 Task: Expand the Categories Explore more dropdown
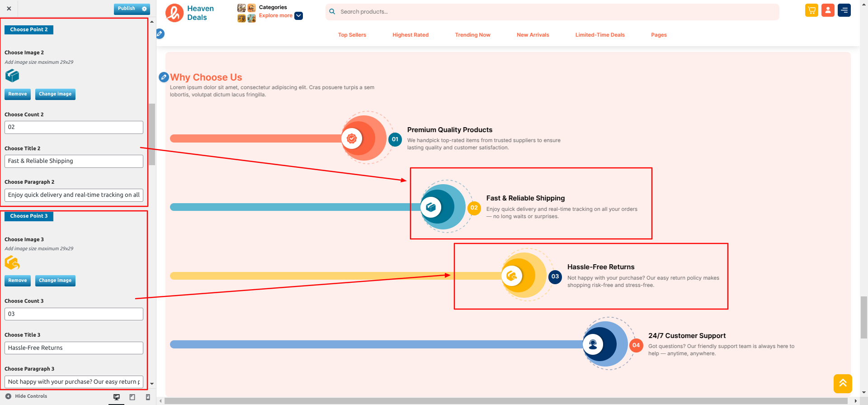[x=298, y=16]
